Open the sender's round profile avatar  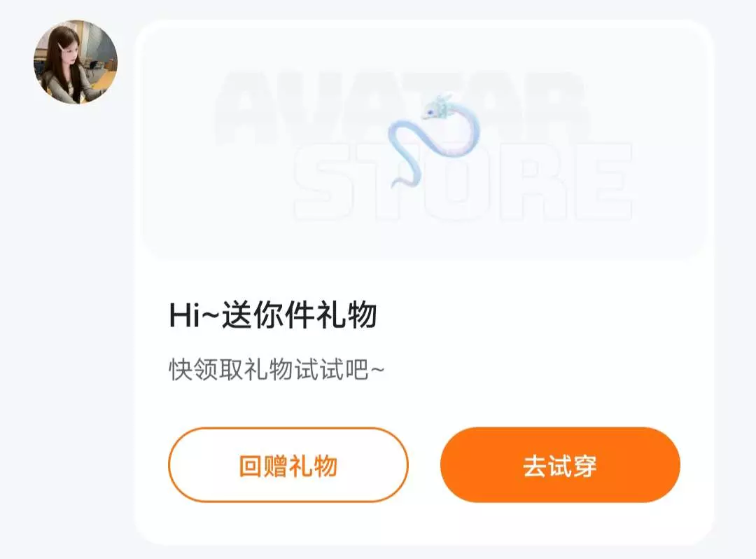[x=75, y=62]
